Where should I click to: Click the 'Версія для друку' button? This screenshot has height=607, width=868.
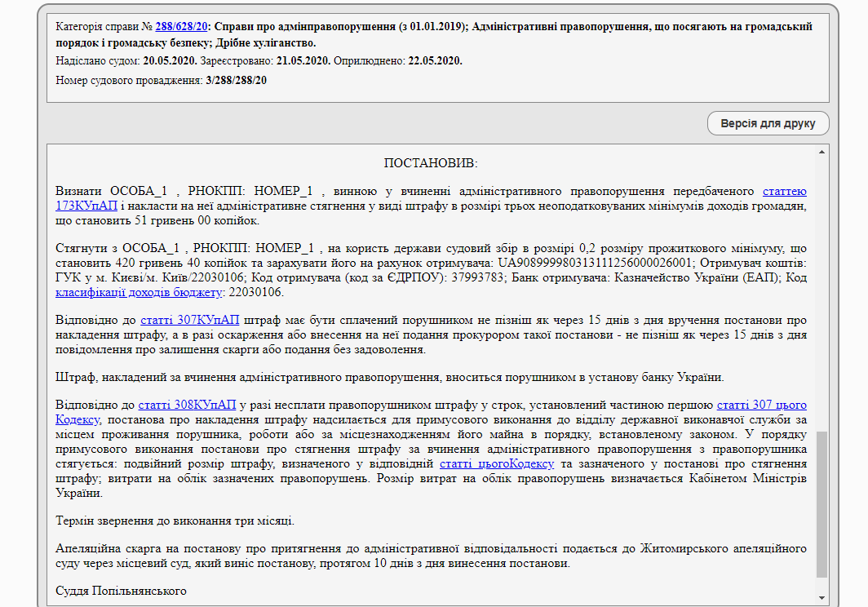coord(768,124)
